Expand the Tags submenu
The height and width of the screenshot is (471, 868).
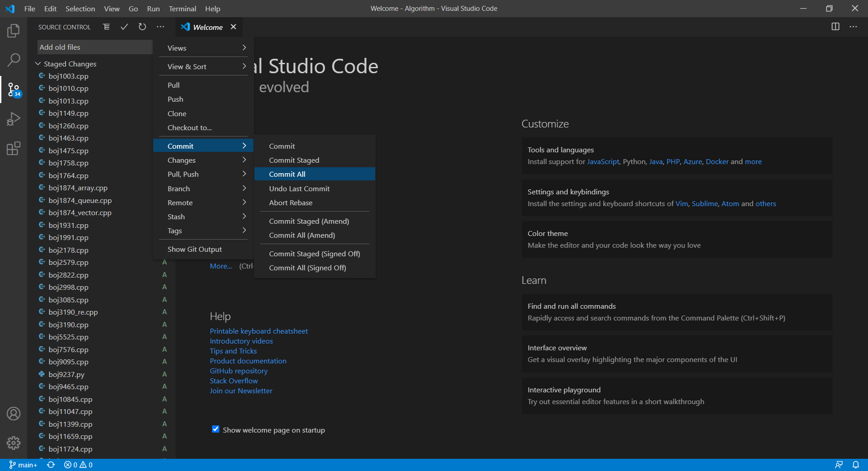click(x=203, y=231)
